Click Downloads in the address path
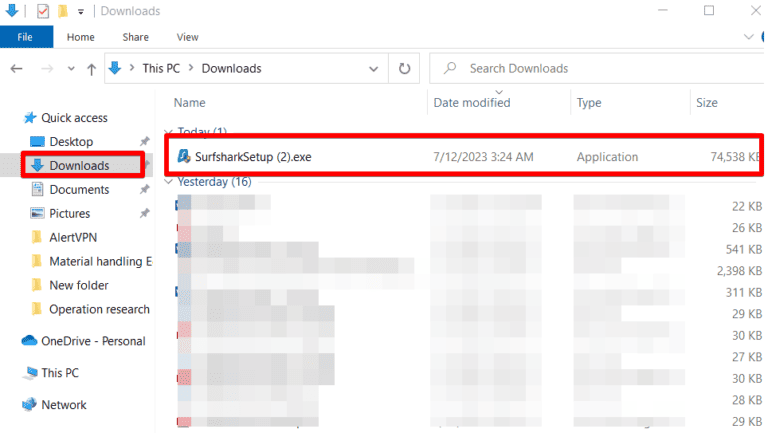The width and height of the screenshot is (768, 433). coord(232,69)
